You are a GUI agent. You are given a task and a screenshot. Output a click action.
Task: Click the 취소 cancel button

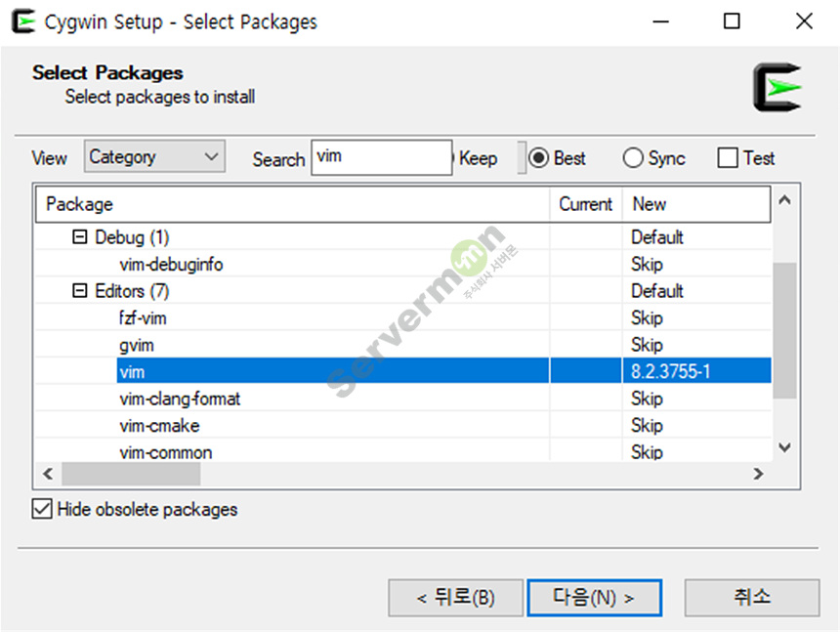752,598
